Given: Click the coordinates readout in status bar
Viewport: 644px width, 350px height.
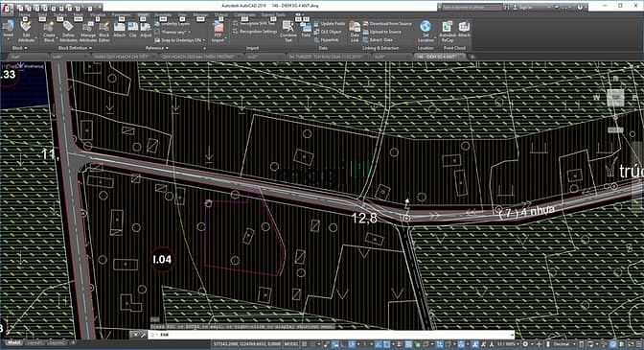Looking at the screenshot, I should 247,344.
